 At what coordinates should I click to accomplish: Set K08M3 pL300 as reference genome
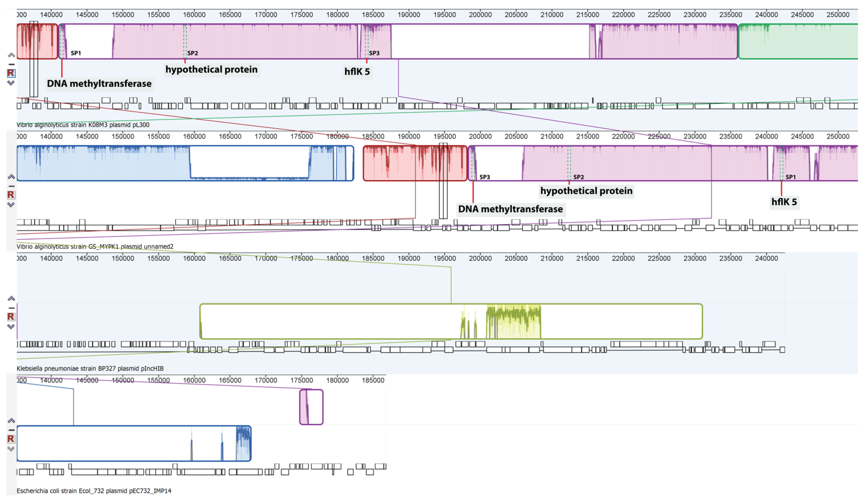coord(11,73)
